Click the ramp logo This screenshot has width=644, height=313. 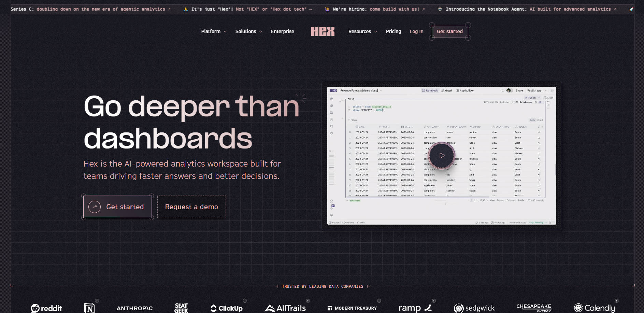click(415, 308)
